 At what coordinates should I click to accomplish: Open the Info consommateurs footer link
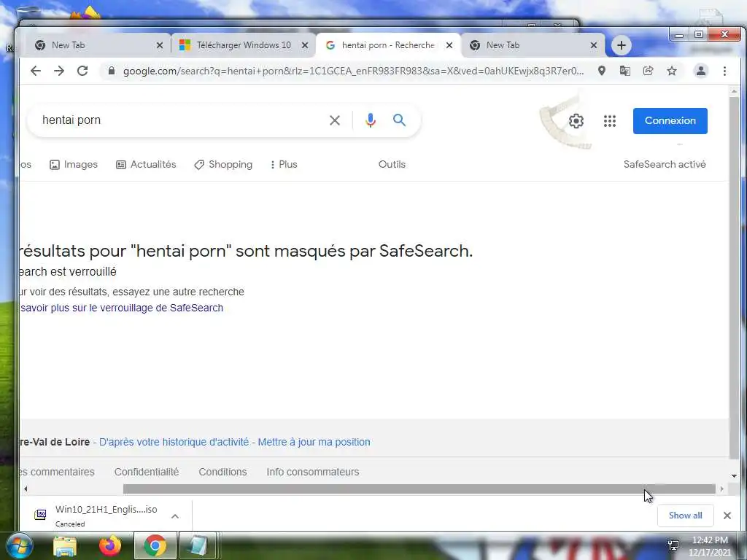(313, 472)
